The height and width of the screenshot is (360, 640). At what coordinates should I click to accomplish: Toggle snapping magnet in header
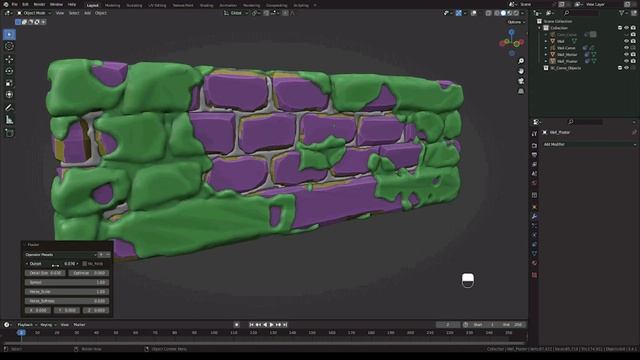[x=266, y=13]
